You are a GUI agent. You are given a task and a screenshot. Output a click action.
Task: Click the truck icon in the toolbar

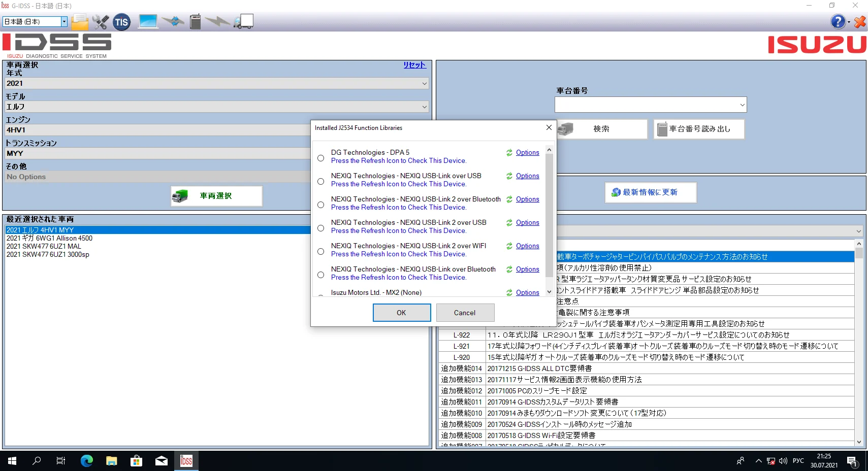[243, 21]
